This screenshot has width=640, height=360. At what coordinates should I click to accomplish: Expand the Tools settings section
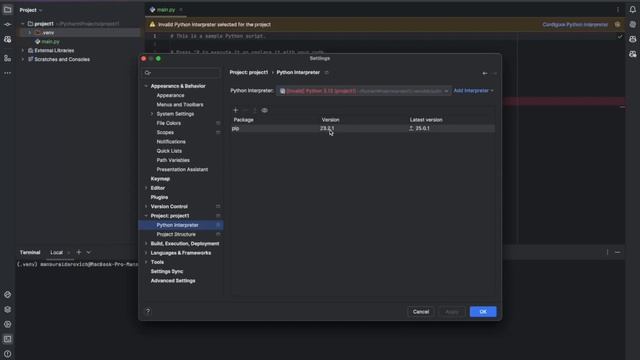tap(146, 262)
